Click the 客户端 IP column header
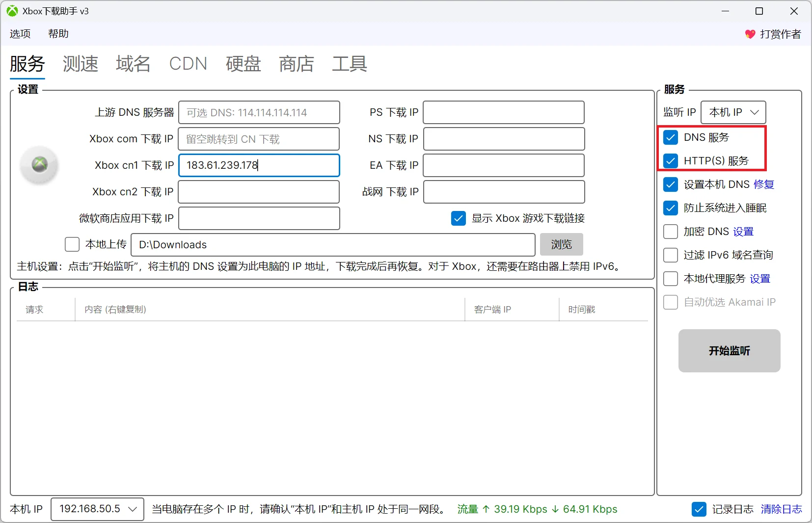 512,310
